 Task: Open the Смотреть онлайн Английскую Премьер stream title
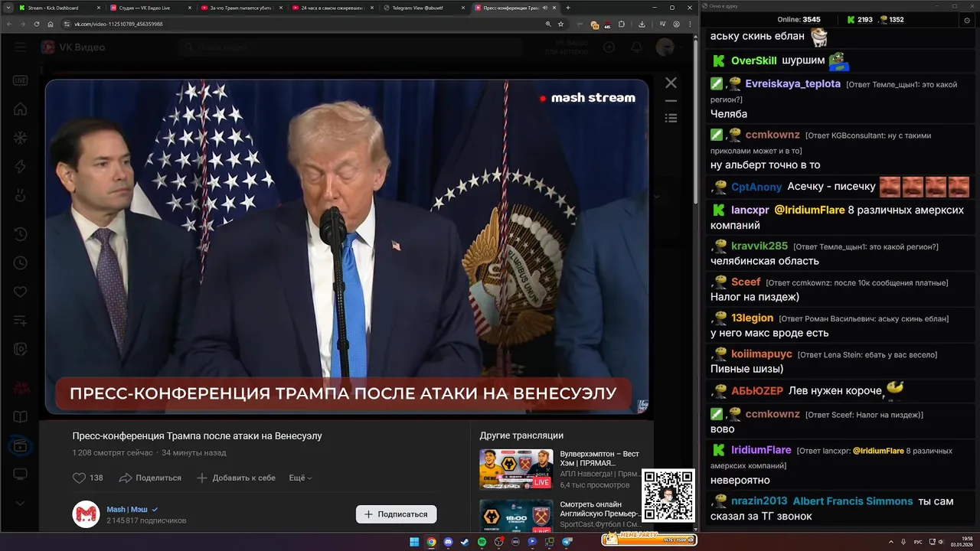599,509
